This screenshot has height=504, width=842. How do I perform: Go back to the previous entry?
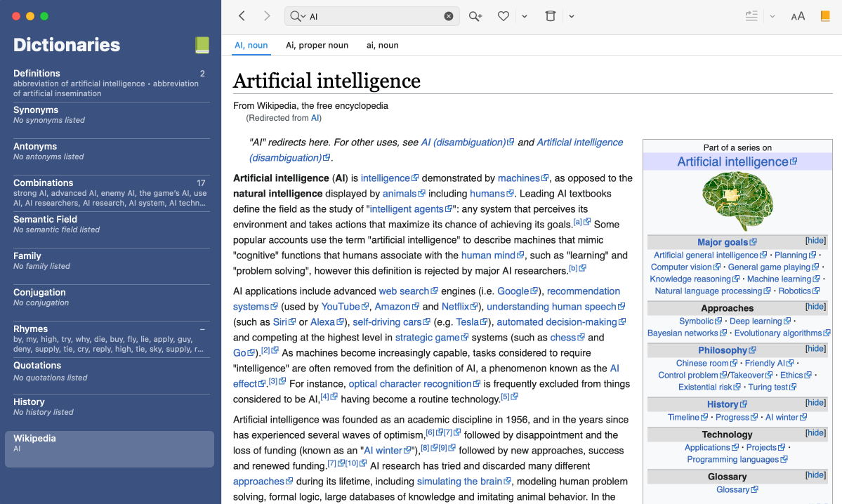coord(242,16)
